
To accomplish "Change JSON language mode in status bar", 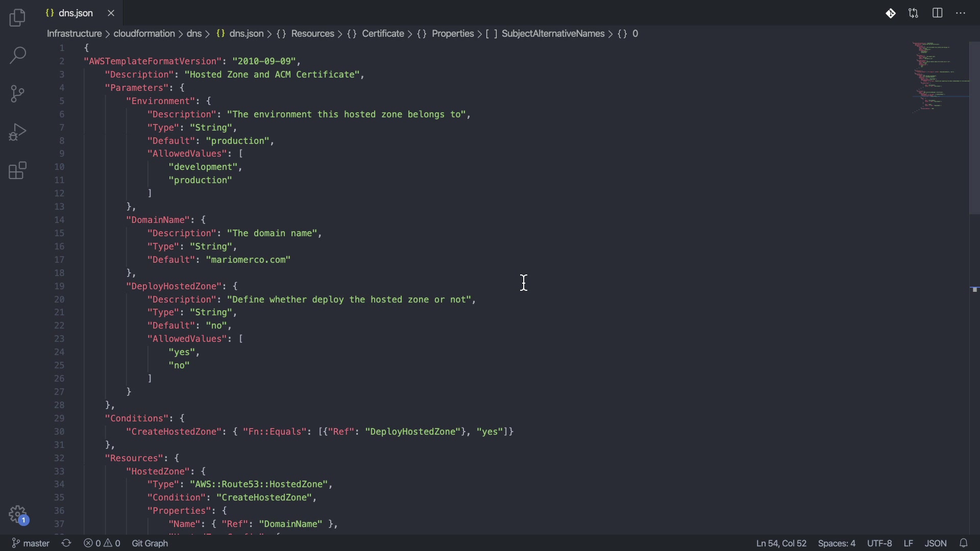I will [936, 543].
